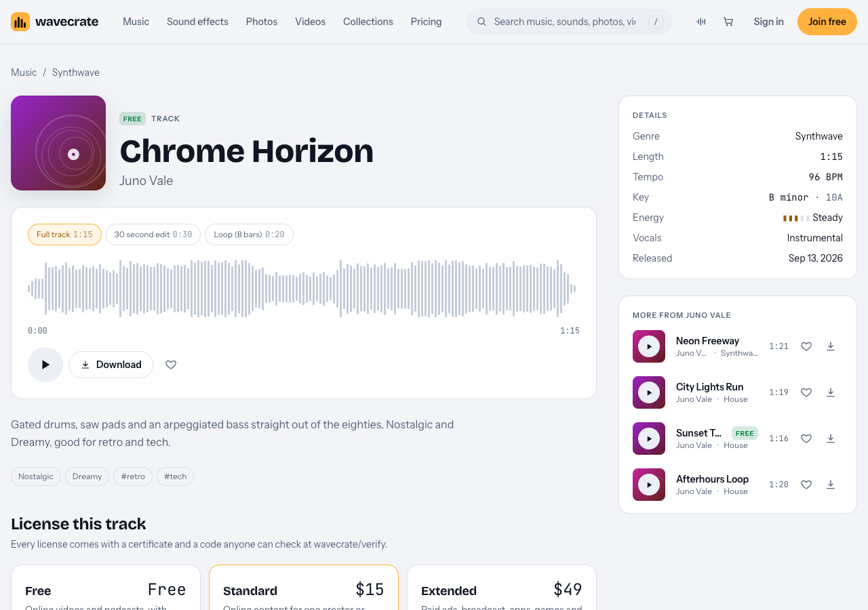868x610 pixels.
Task: Open the Sound effects menu
Action: click(197, 22)
